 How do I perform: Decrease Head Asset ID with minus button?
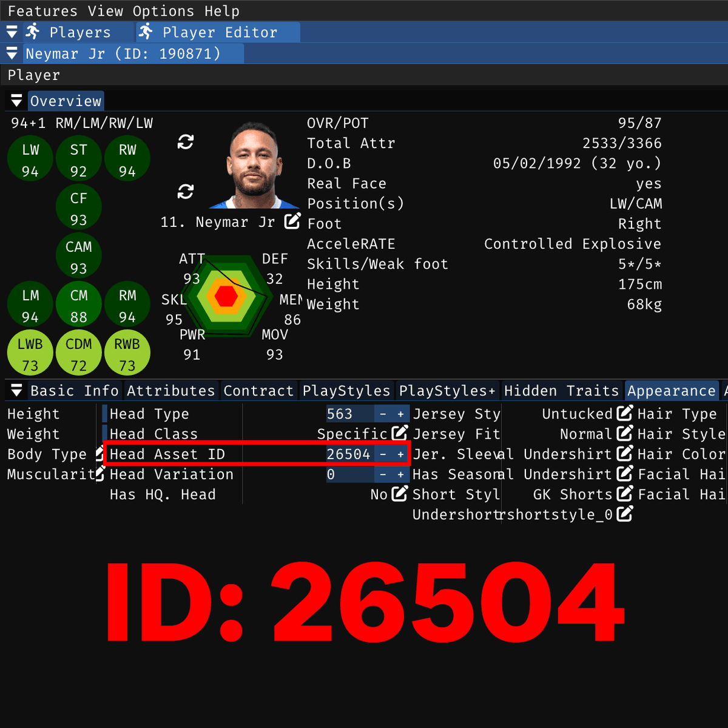pyautogui.click(x=383, y=454)
